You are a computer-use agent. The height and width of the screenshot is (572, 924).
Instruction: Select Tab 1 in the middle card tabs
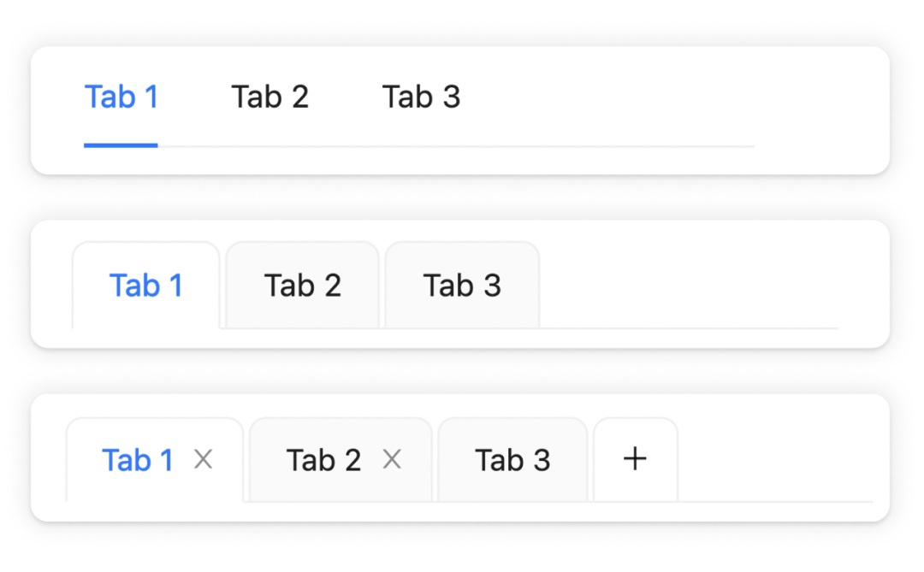pos(146,286)
